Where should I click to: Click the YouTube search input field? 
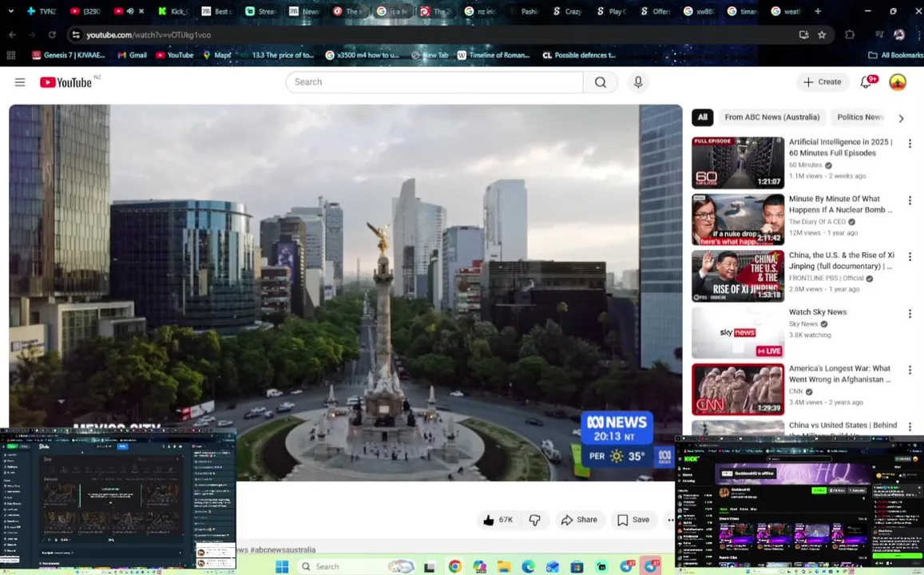[x=435, y=82]
